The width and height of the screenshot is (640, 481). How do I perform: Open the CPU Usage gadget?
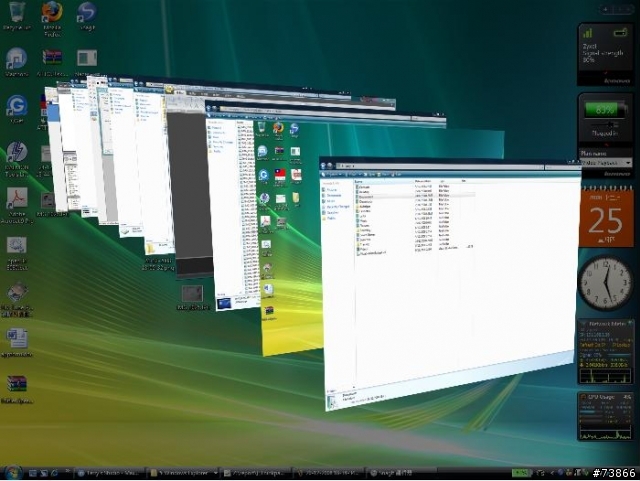click(605, 416)
